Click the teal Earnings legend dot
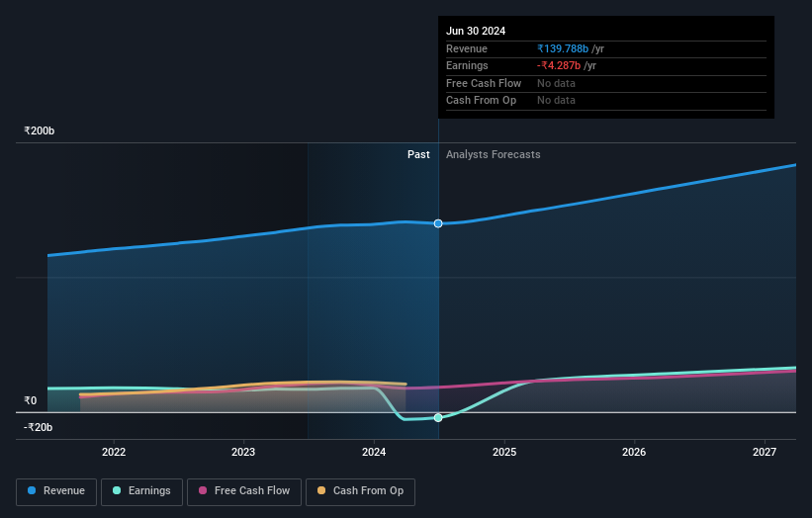 point(117,490)
